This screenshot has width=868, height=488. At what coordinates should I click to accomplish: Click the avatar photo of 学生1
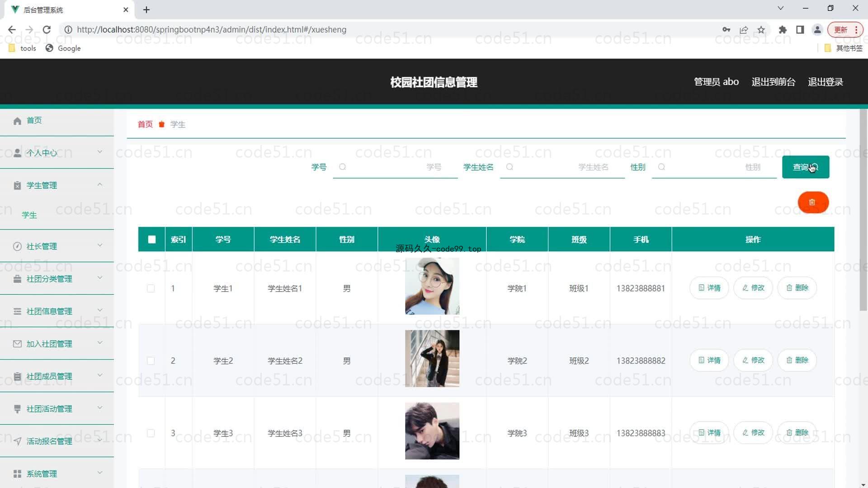(x=432, y=286)
